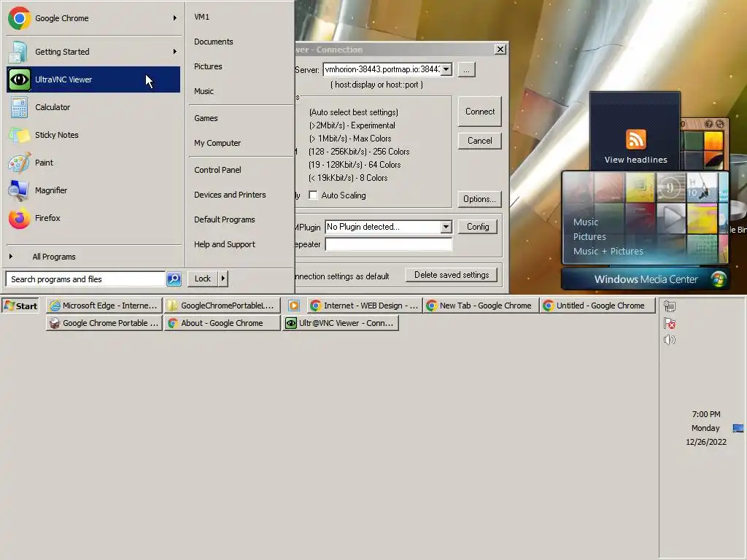The image size is (747, 560).
Task: Click the volume speaker tray icon
Action: 670,340
